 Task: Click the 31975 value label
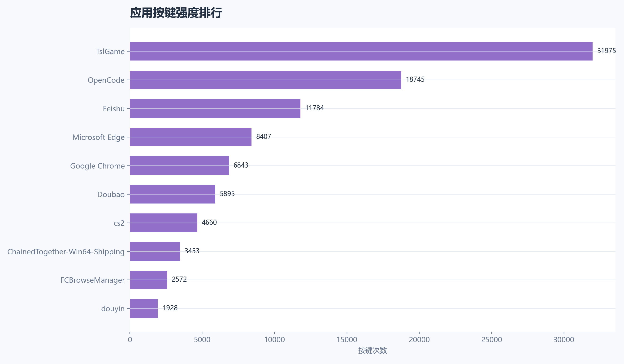[x=606, y=51]
